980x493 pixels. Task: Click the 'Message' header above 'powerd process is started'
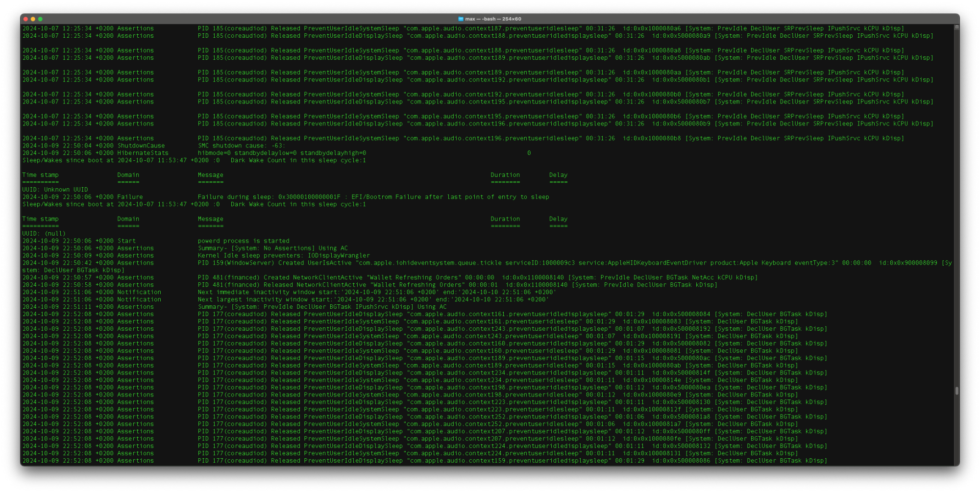pos(211,219)
